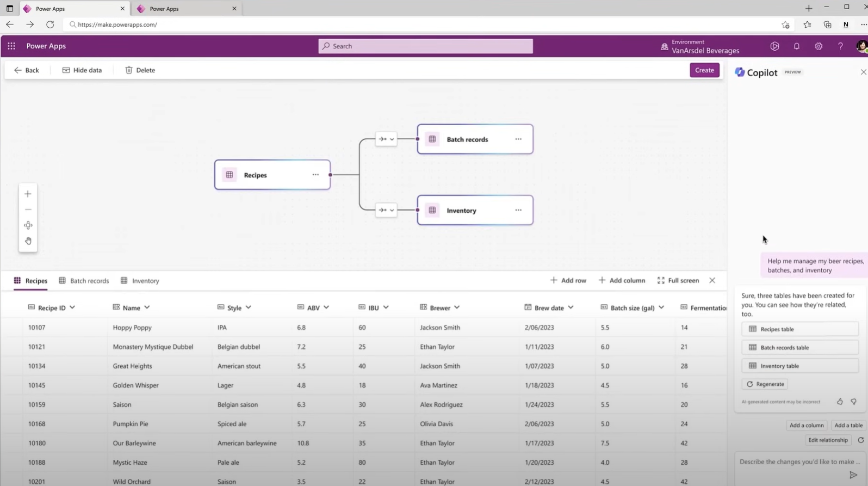Click the Regenerate button in Copilot
The height and width of the screenshot is (486, 868).
[765, 384]
